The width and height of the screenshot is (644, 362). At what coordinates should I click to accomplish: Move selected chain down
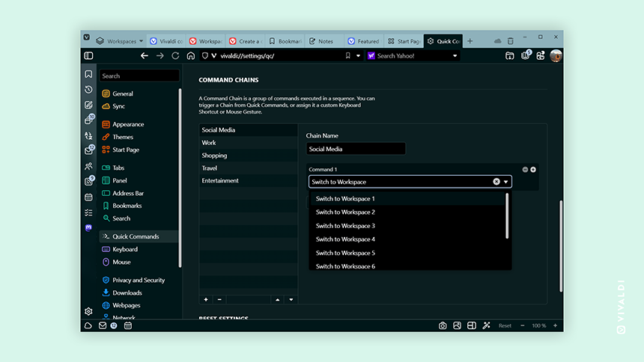coord(291,300)
